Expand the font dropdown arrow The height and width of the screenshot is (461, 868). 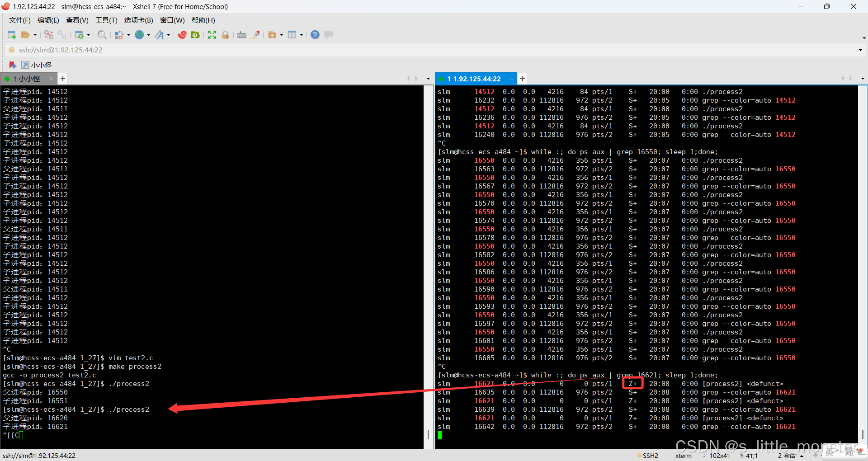point(168,35)
